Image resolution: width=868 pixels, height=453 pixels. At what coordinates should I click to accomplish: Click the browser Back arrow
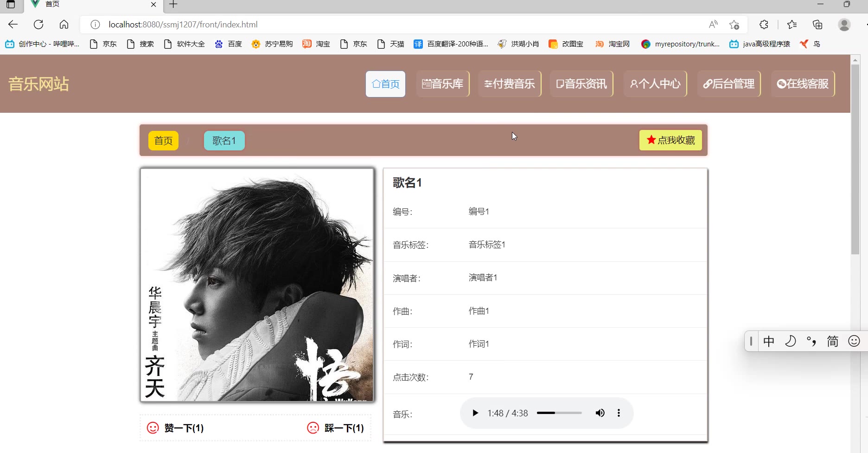click(x=13, y=25)
